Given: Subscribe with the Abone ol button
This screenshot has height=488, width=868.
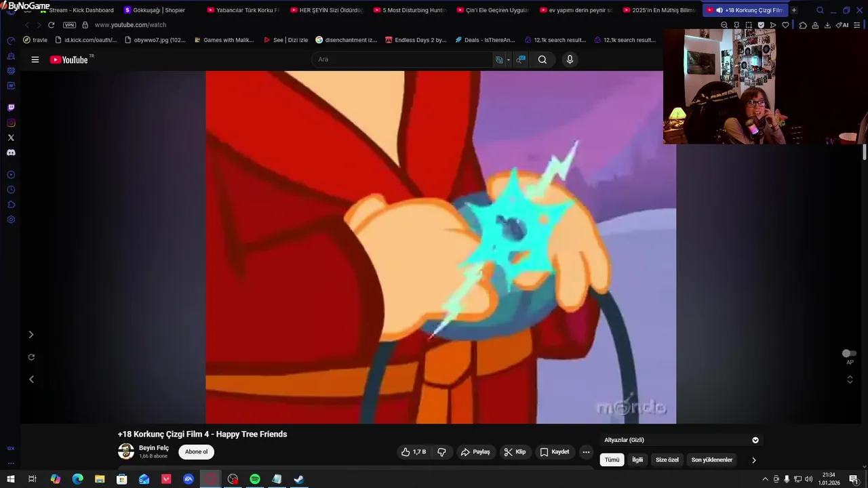Looking at the screenshot, I should pos(197,452).
